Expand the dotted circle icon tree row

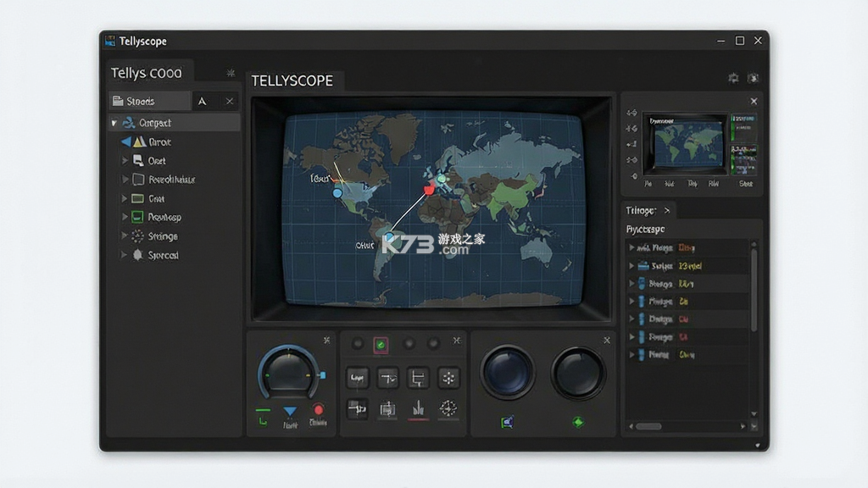tap(125, 236)
